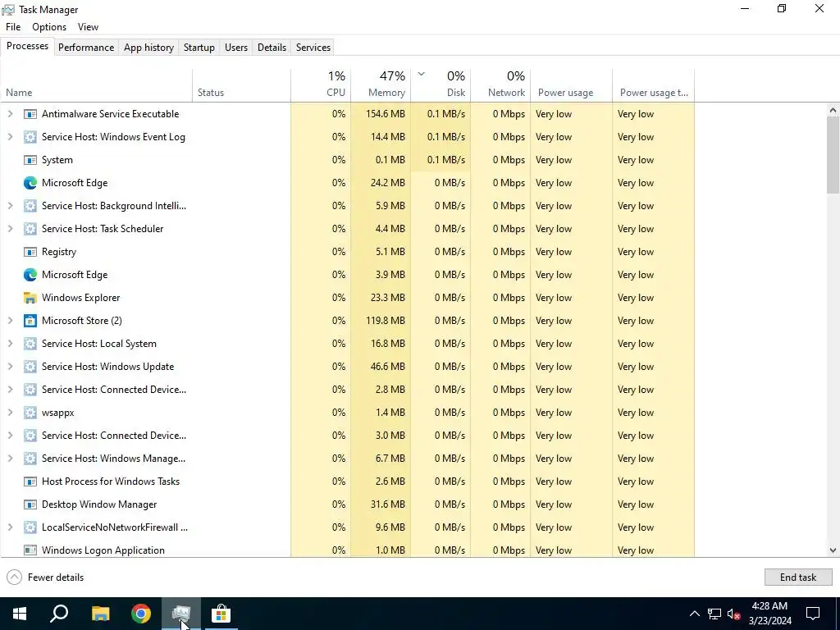The height and width of the screenshot is (630, 840).
Task: Click the LocalServiceNoNetworkFirewall gear icon
Action: pos(30,527)
